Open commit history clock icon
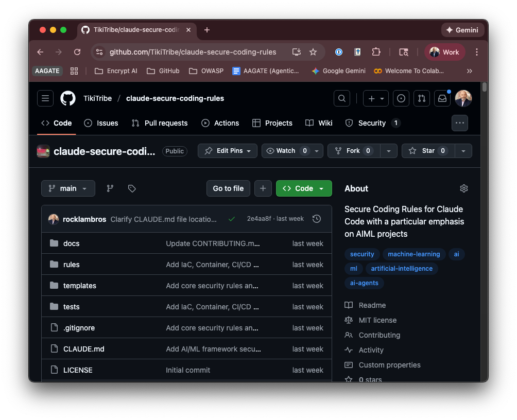The height and width of the screenshot is (420, 517). pyautogui.click(x=317, y=219)
